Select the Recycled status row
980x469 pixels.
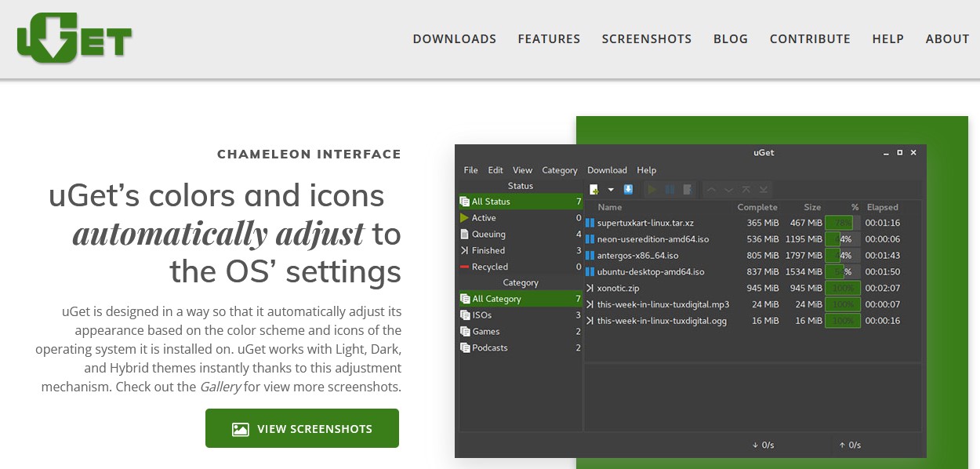(521, 267)
